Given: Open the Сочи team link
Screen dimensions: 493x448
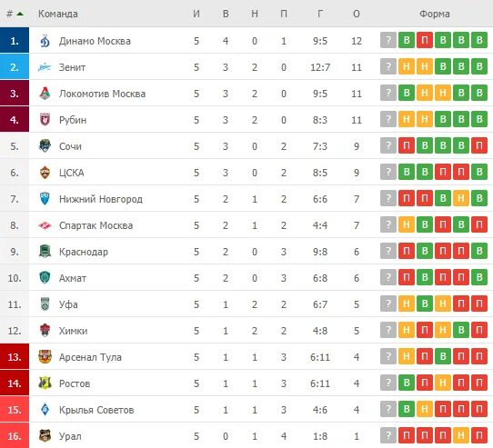Looking at the screenshot, I should tap(70, 146).
